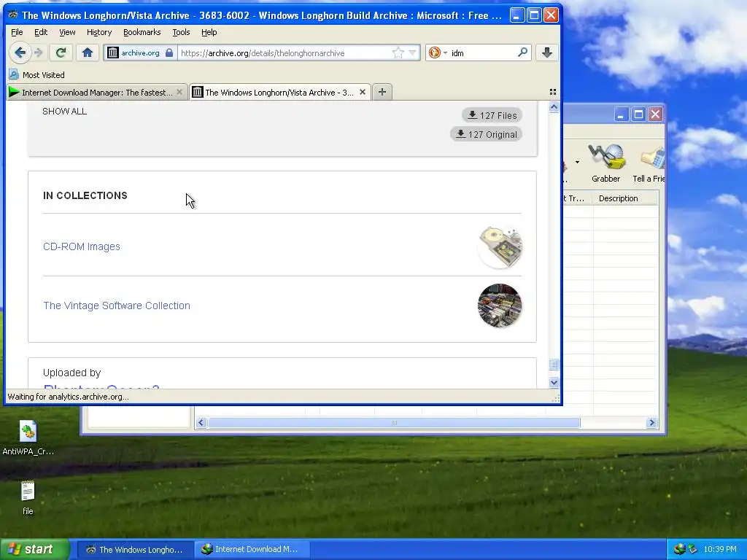Open the downloads arrow button
Image resolution: width=747 pixels, height=560 pixels.
coord(547,52)
